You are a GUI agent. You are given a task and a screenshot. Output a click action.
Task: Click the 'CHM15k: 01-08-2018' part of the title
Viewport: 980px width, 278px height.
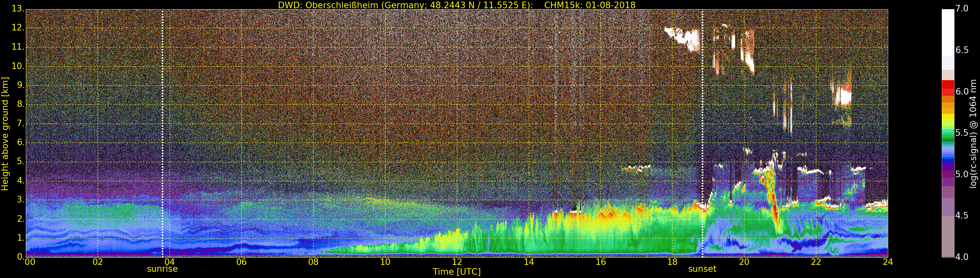590,5
